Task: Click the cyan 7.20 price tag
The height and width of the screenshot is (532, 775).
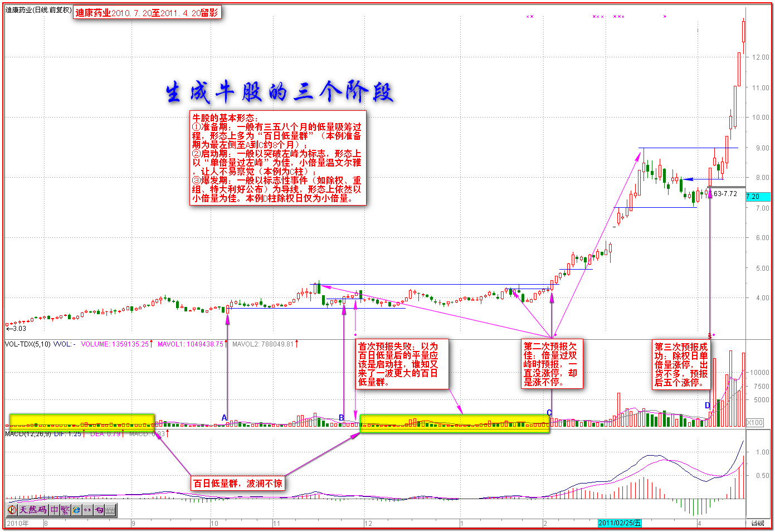Action: [758, 197]
